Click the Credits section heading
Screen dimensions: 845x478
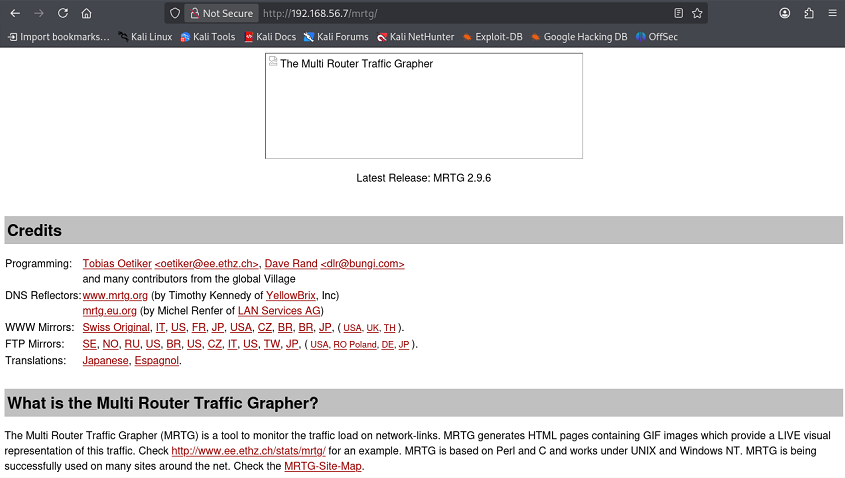coord(34,231)
